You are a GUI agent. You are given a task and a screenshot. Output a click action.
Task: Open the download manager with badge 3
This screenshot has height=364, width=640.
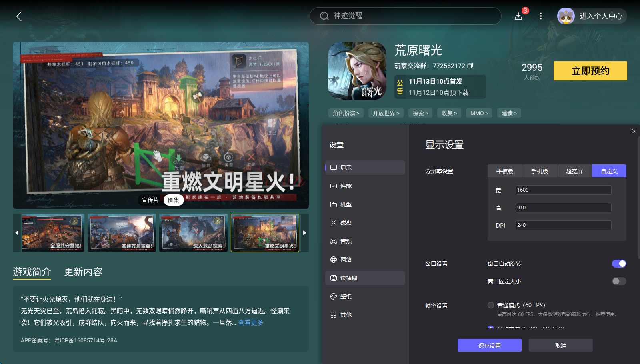pos(518,16)
